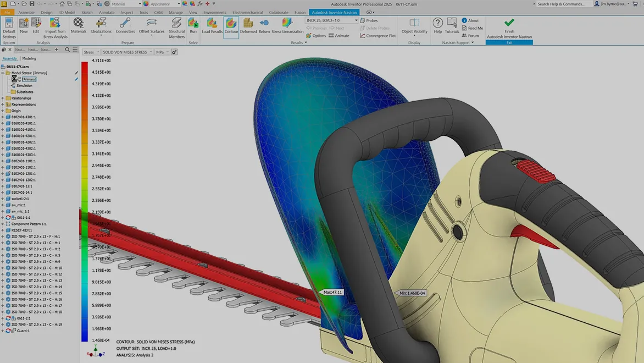644x363 pixels.
Task: Switch to the Collaborate ribbon tab
Action: (x=279, y=12)
